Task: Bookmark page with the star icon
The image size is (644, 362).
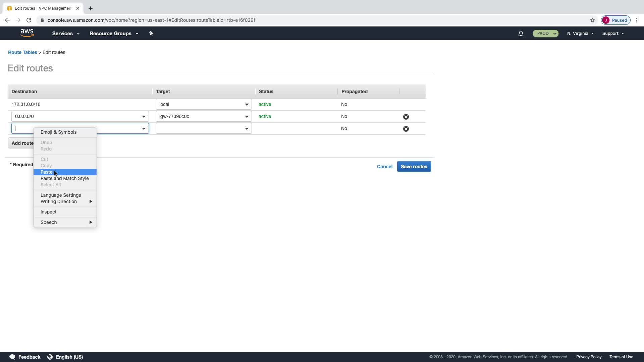Action: click(x=592, y=20)
